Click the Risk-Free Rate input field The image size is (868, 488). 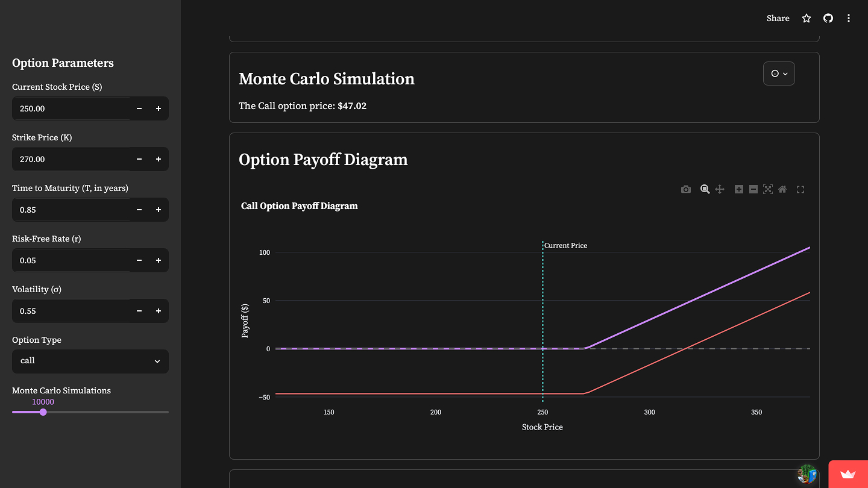pos(71,260)
